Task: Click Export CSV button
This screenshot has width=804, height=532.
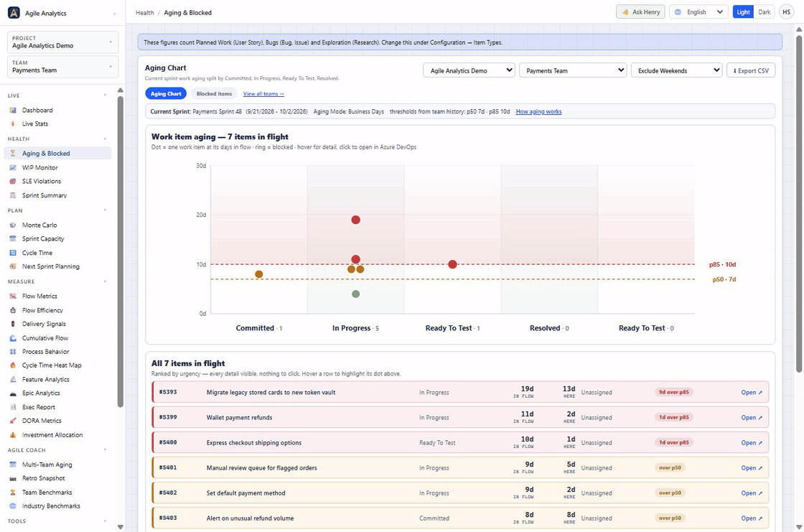Action: tap(751, 71)
